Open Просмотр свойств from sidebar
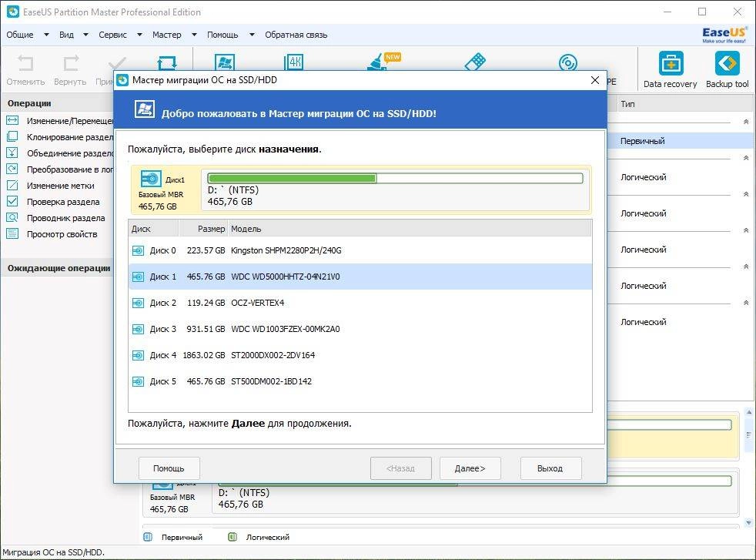Screen dimensions: 756x560 pos(52,234)
